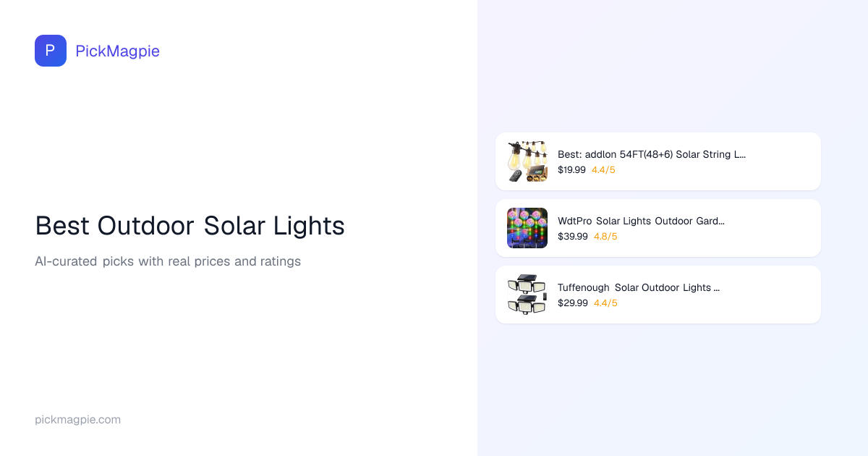This screenshot has height=456, width=868.
Task: Open the pickmagpie.com footer link
Action: (77, 419)
